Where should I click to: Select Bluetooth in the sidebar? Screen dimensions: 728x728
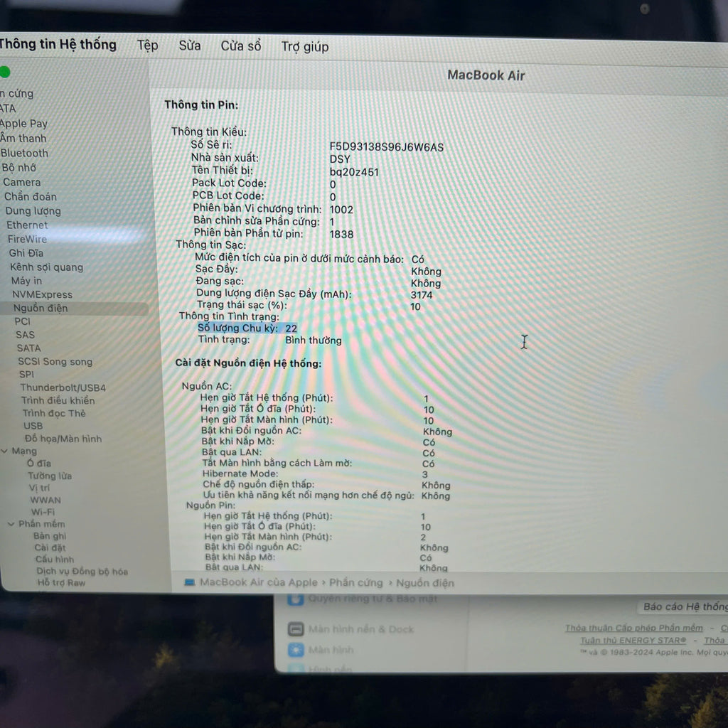[24, 154]
